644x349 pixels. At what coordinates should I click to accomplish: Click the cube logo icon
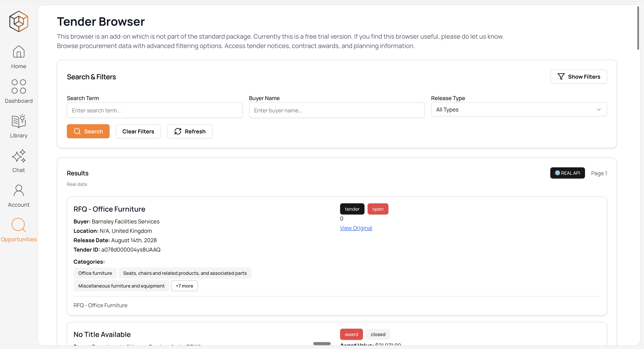click(19, 21)
